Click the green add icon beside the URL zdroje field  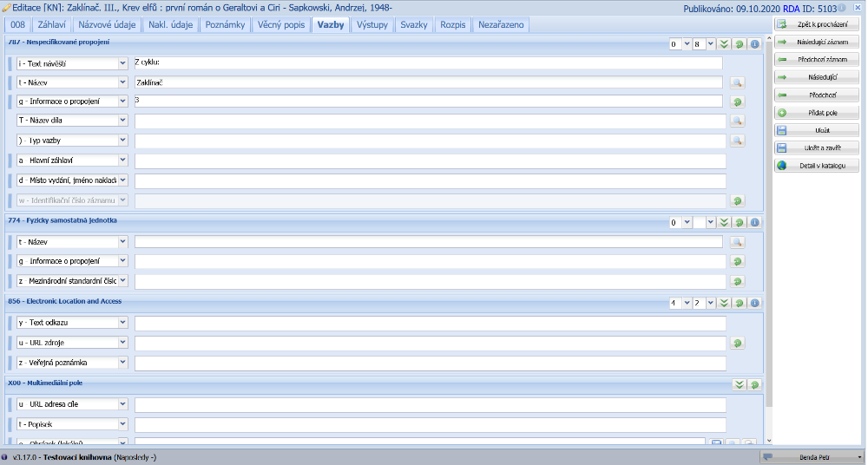coord(737,343)
